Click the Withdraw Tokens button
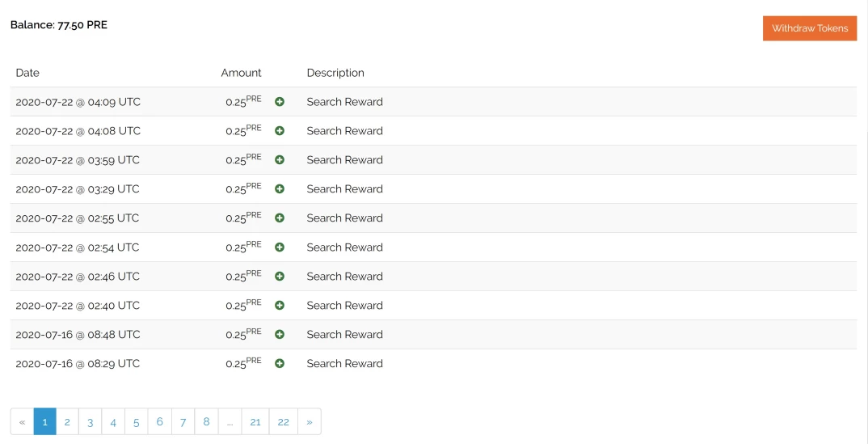The image size is (868, 444). (x=809, y=28)
